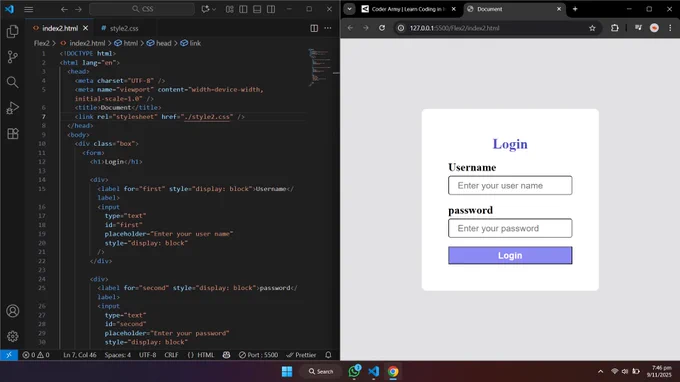Click the Username input field

point(510,185)
